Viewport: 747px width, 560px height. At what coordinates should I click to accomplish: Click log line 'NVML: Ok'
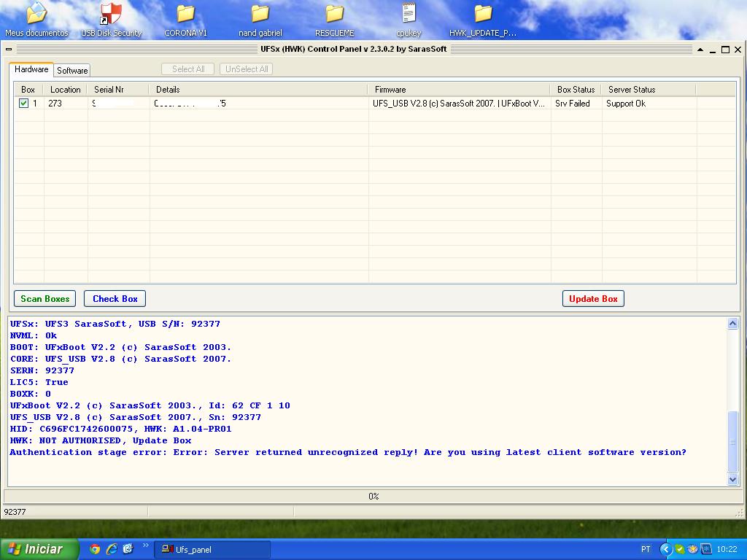pos(34,335)
